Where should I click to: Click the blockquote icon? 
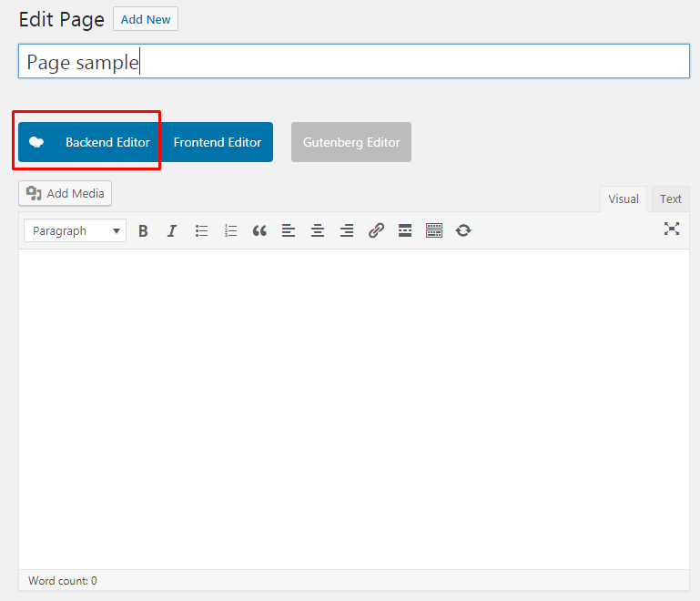(259, 231)
